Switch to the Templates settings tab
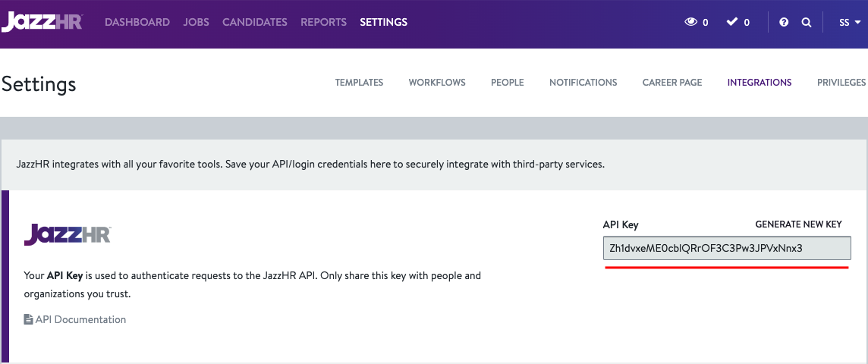 [360, 83]
